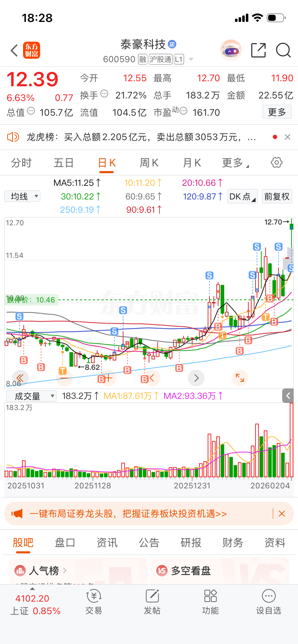Viewport: 298px width, 644px height.
Task: Expand the 更多 chart period menu
Action: (235, 163)
